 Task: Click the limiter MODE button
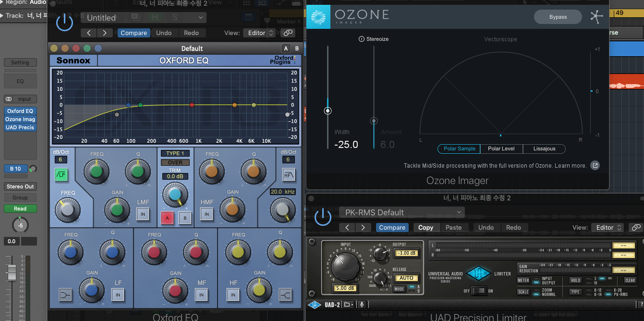(399, 289)
